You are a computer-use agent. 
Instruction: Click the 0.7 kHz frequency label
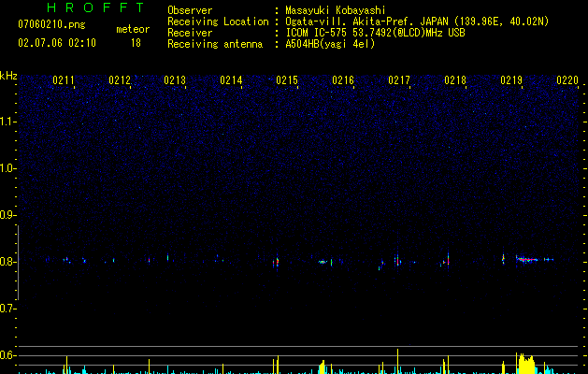click(x=7, y=309)
